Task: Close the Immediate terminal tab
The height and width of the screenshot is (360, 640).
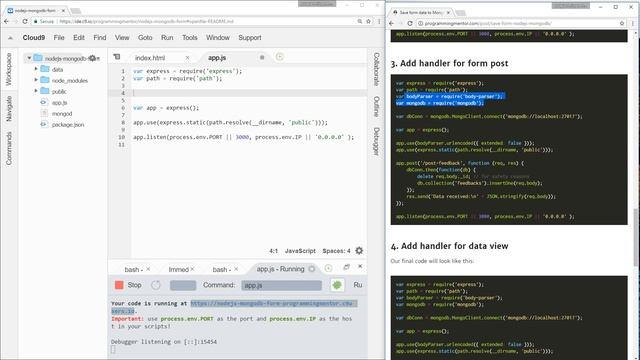Action: coord(192,269)
